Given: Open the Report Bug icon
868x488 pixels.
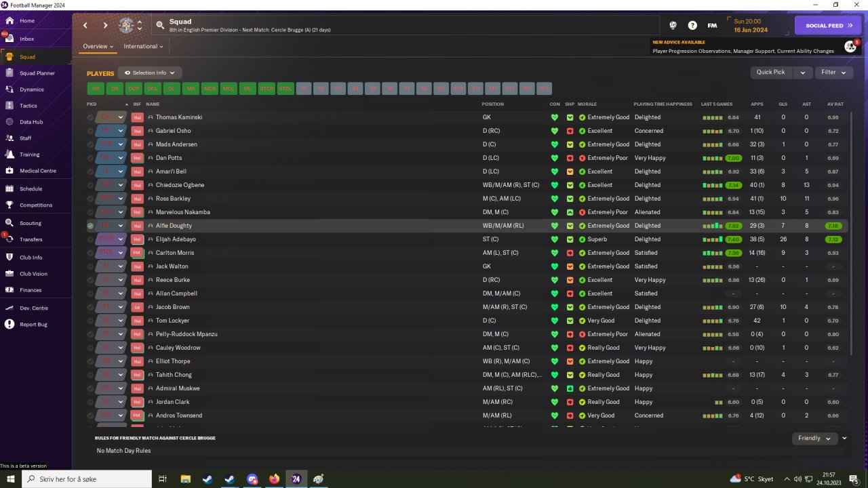Looking at the screenshot, I should (x=9, y=325).
